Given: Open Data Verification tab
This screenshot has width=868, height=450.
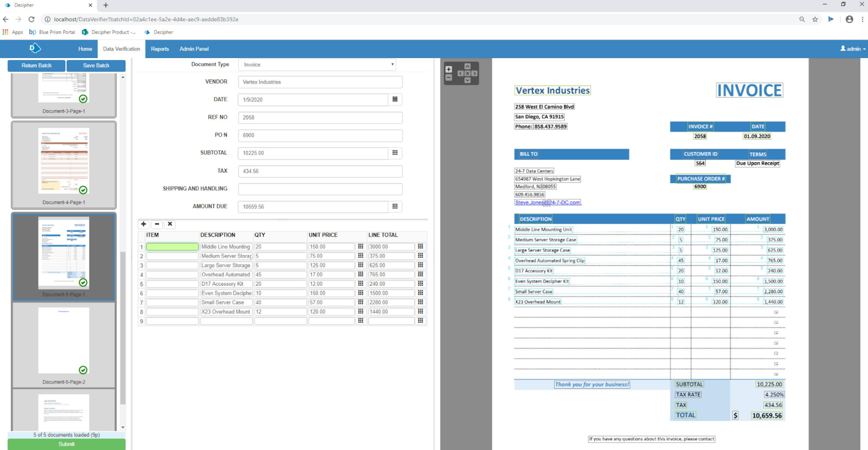Looking at the screenshot, I should [122, 49].
